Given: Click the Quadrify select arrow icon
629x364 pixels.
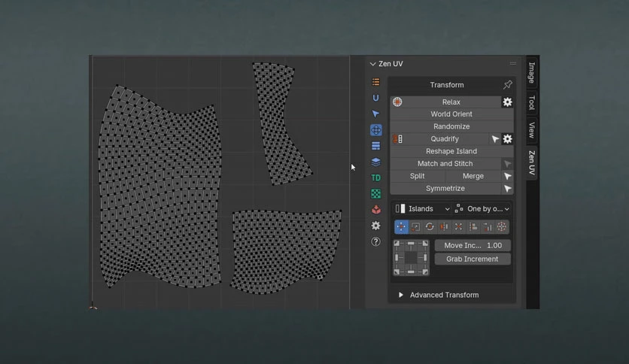Looking at the screenshot, I should pos(495,138).
